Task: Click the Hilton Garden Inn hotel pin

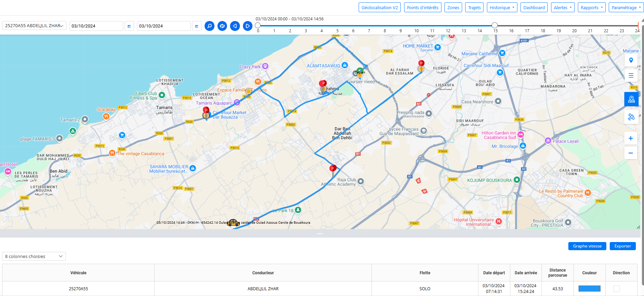Action: [521, 135]
